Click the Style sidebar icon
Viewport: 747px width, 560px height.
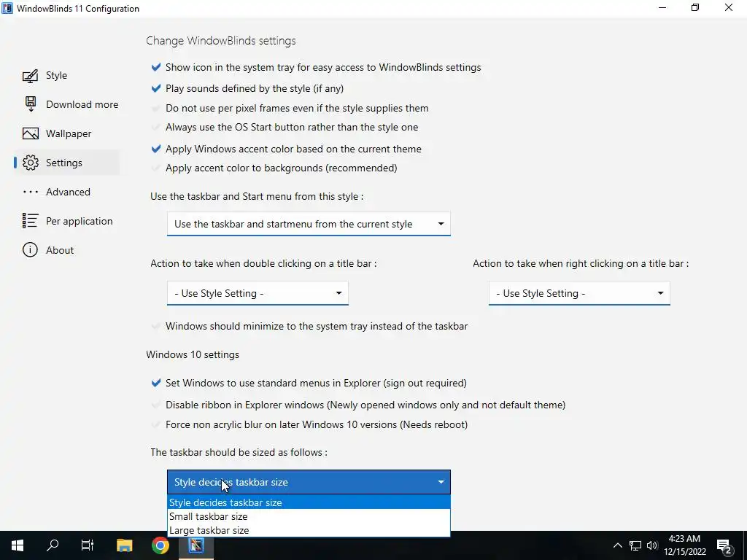[30, 75]
